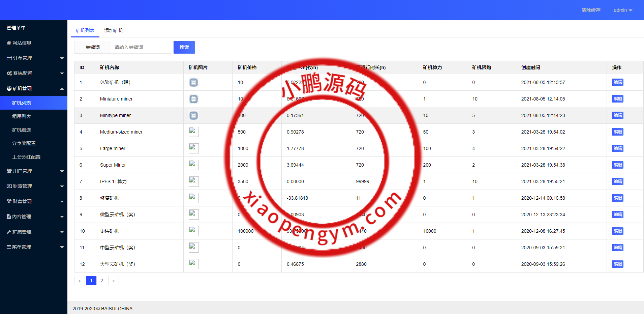This screenshot has width=644, height=314.
Task: Switch to the 添加矿机 tab
Action: coord(114,30)
